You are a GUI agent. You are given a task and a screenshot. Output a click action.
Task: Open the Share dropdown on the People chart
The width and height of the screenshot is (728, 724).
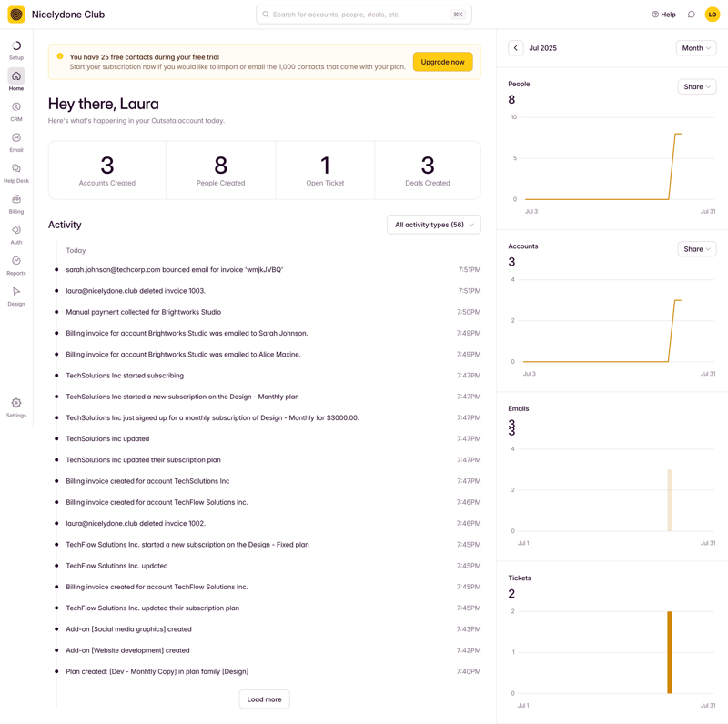click(x=696, y=86)
